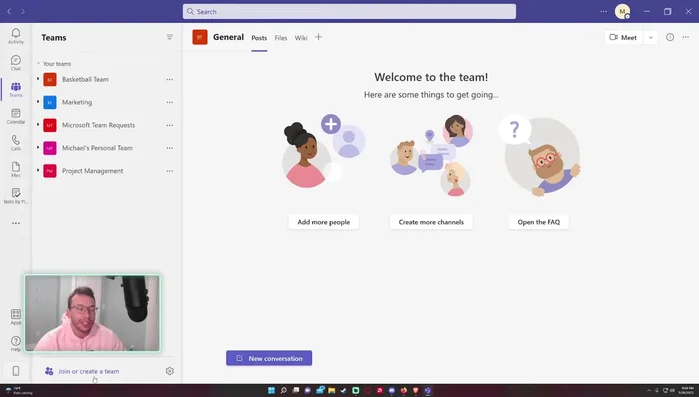This screenshot has height=397, width=699.
Task: Select the Marketing team name
Action: (77, 102)
